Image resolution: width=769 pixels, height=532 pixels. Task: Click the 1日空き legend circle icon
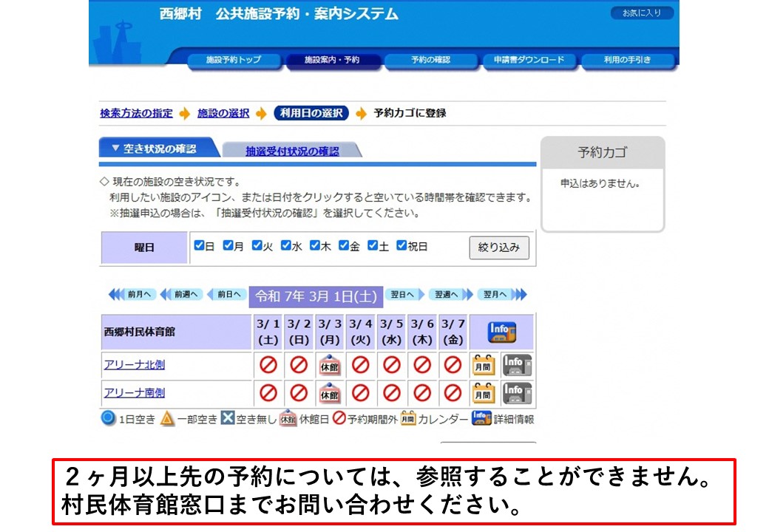(x=109, y=418)
